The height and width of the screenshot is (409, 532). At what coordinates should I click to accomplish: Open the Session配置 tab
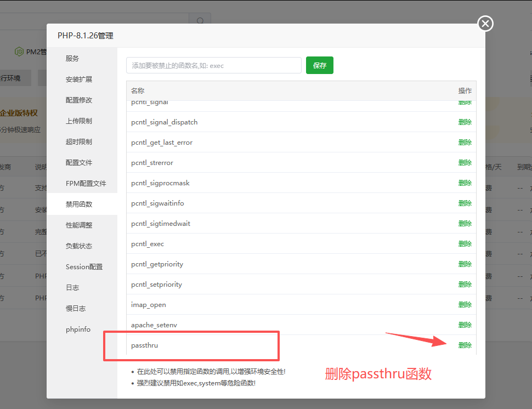tap(84, 267)
